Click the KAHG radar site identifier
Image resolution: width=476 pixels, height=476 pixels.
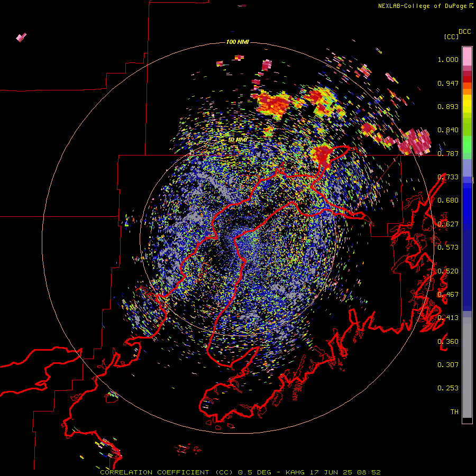(295, 472)
